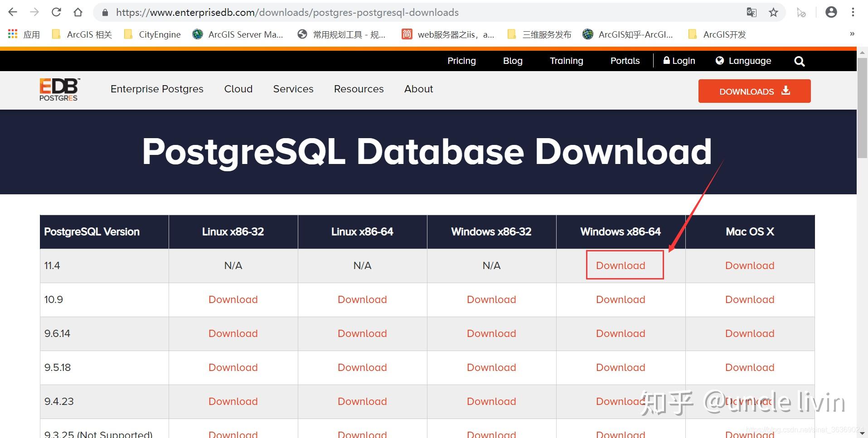Open the Services menu
Screen dimensions: 868x438
(293, 89)
